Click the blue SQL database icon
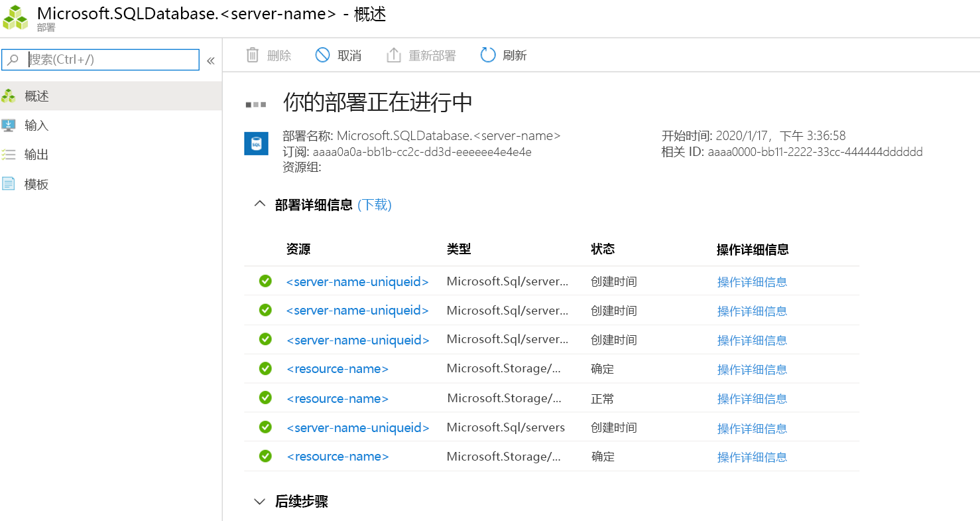The height and width of the screenshot is (521, 980). click(x=256, y=143)
